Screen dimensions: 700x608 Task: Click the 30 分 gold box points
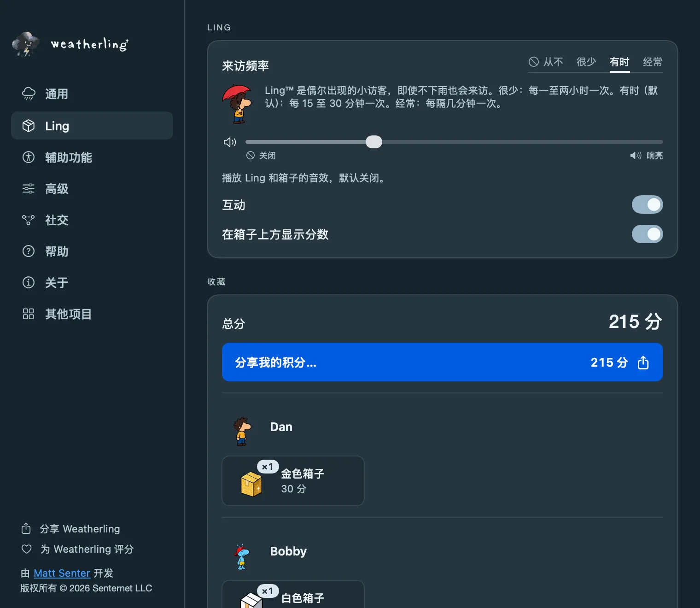click(294, 489)
